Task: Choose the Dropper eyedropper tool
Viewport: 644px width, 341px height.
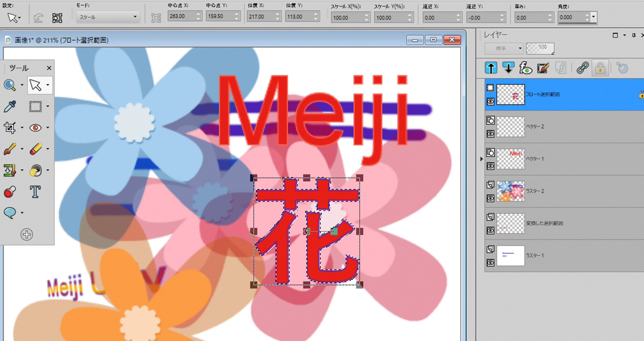Action: [10, 106]
